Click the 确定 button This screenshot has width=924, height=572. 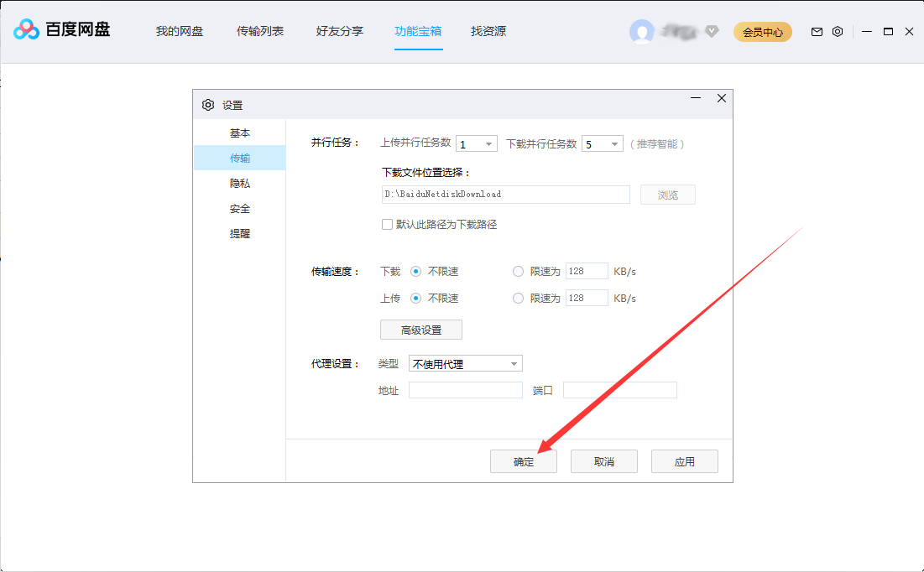[x=523, y=460]
